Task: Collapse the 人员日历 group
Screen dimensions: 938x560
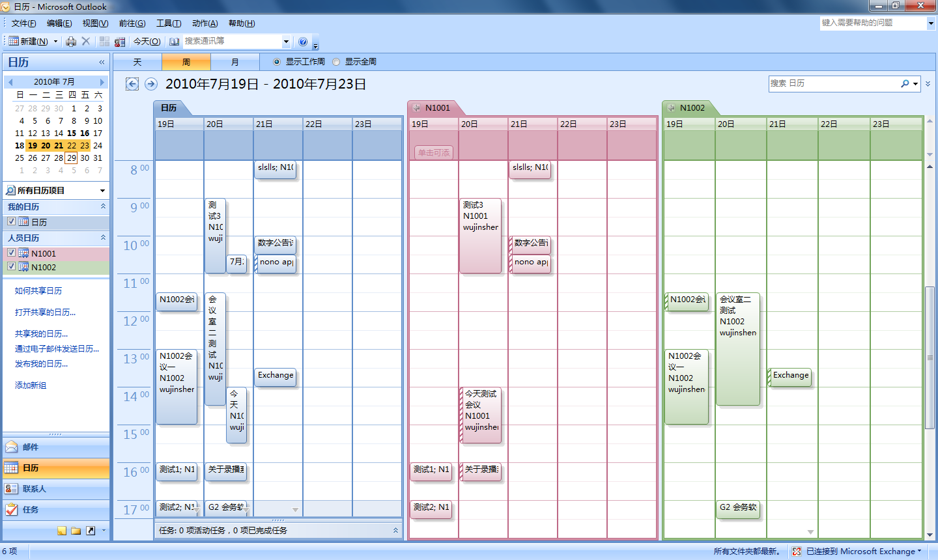Action: click(103, 237)
